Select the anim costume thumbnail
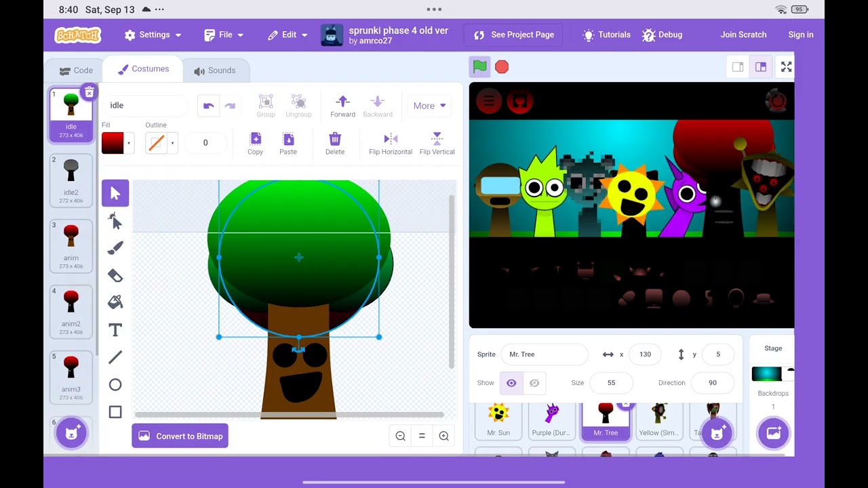 (71, 245)
